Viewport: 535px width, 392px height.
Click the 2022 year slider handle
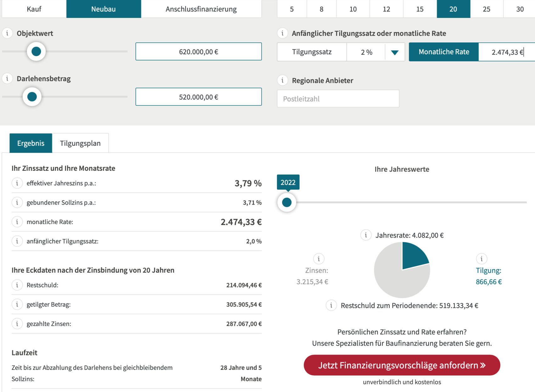[x=287, y=202]
